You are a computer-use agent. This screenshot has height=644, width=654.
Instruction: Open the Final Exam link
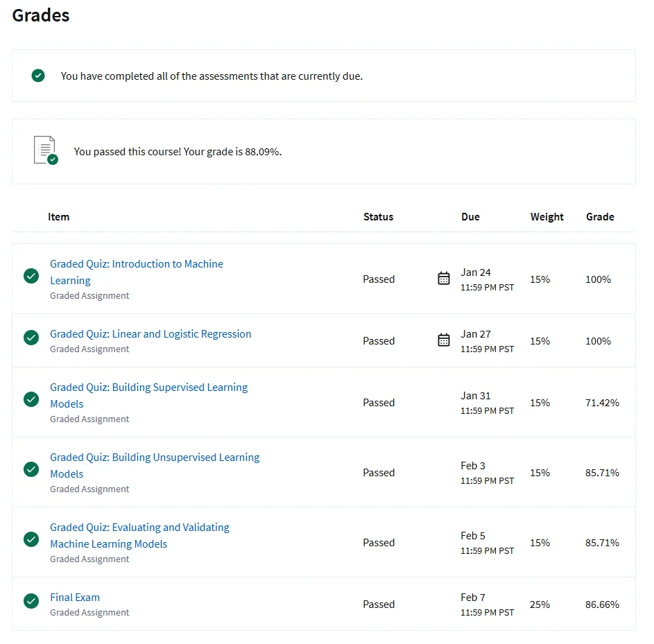click(75, 598)
